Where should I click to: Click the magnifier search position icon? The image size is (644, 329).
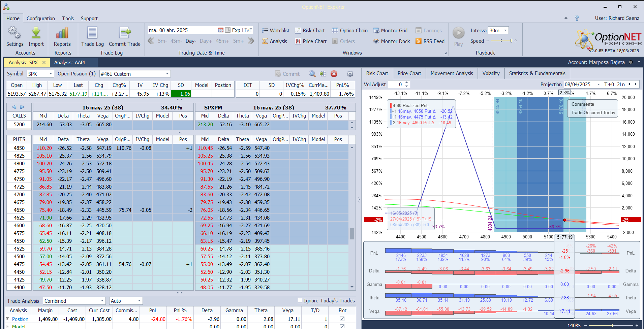pyautogui.click(x=312, y=74)
